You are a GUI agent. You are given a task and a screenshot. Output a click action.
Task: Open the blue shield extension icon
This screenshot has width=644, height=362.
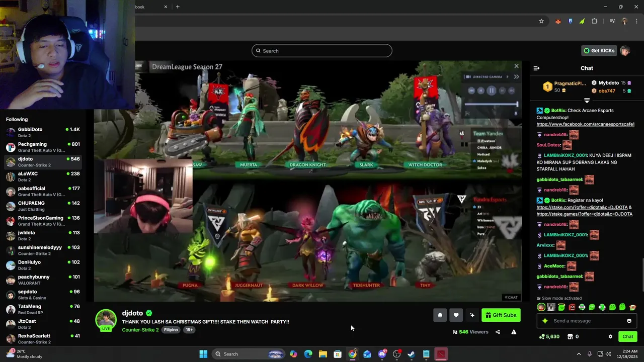click(x=570, y=21)
